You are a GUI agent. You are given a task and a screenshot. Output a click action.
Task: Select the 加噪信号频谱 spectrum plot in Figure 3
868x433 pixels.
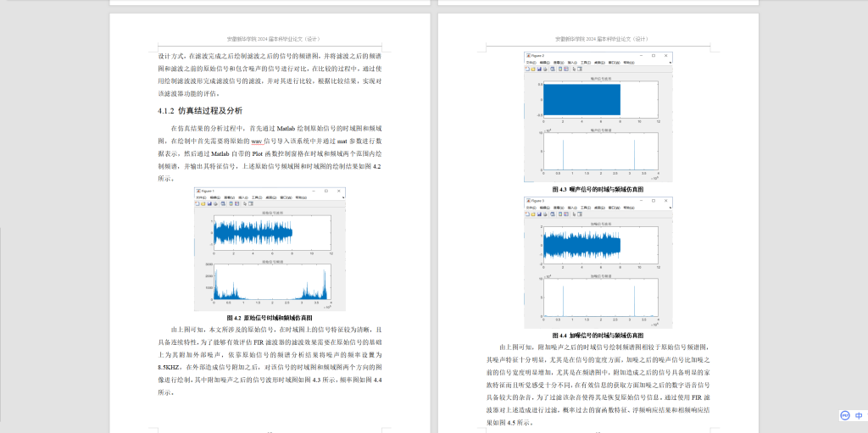pos(601,297)
